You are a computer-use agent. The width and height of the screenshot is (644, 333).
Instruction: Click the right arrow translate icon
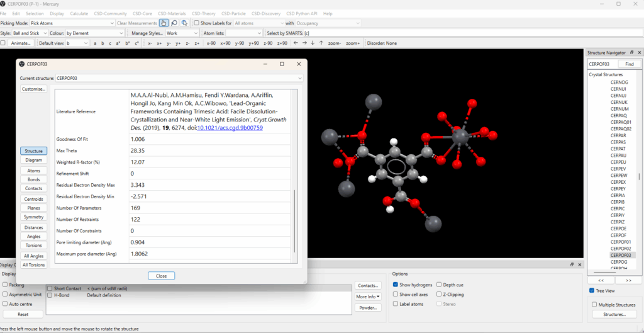(304, 43)
